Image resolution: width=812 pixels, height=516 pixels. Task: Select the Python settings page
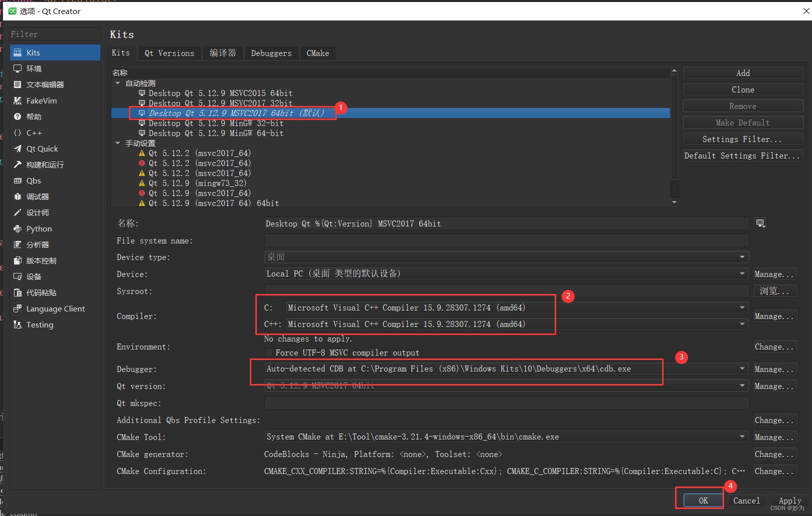pyautogui.click(x=38, y=228)
